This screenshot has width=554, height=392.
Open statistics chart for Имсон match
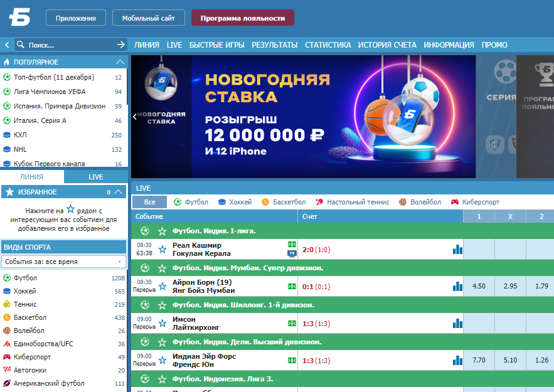(457, 323)
